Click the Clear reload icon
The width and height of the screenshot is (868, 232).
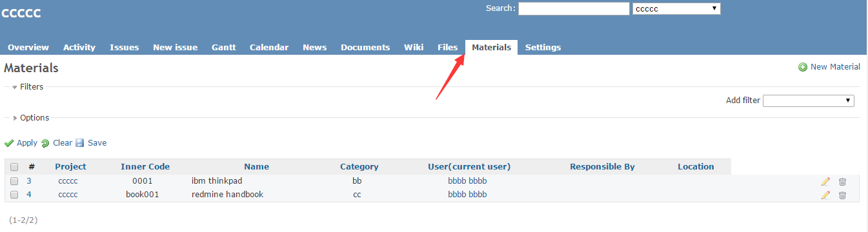coord(45,143)
